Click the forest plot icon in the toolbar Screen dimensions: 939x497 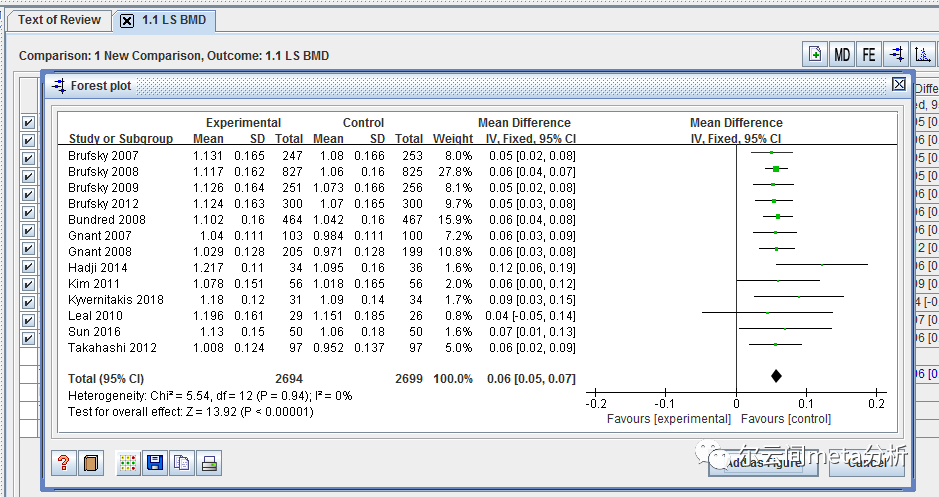tap(896, 54)
